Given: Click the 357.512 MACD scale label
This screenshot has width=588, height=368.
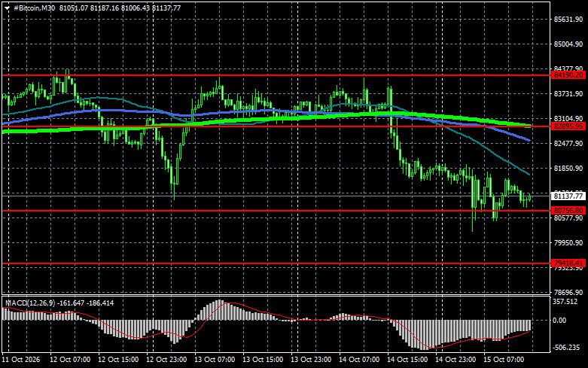Looking at the screenshot, I should tap(565, 302).
